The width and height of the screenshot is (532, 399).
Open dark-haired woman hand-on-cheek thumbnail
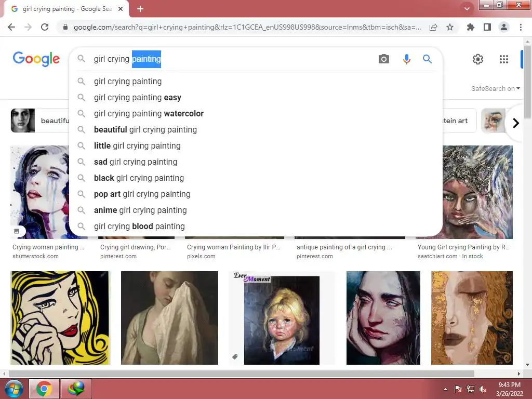coord(383,318)
